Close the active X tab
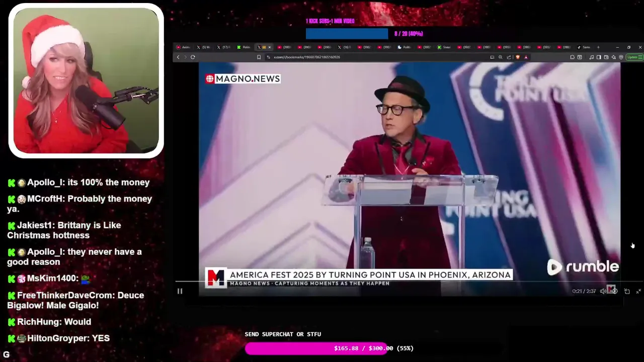Screen dimensions: 644x362 pyautogui.click(x=270, y=47)
